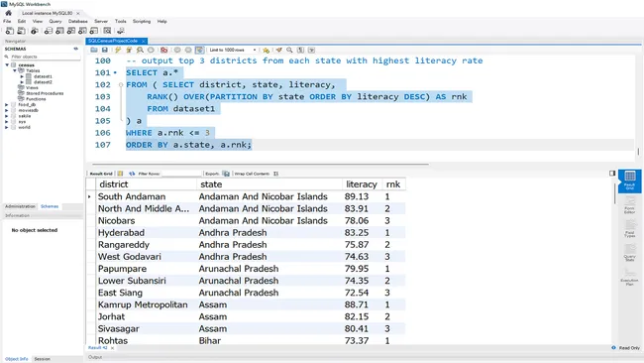
Task: Switch to the Administration tab
Action: click(x=20, y=206)
